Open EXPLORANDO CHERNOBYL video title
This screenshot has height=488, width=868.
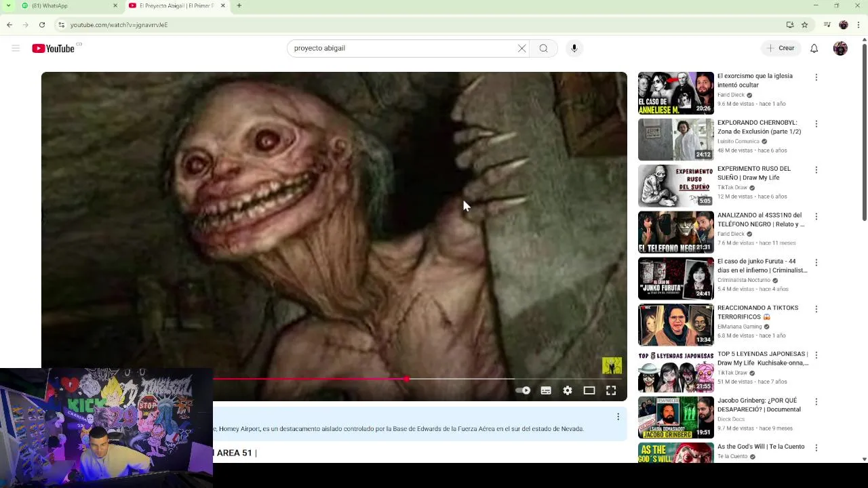pos(759,127)
